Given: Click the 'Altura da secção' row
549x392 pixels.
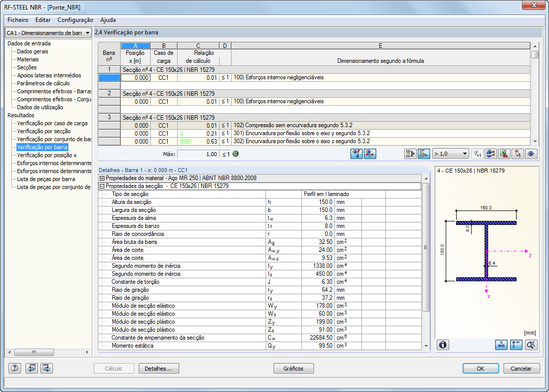Looking at the screenshot, I should coord(260,202).
